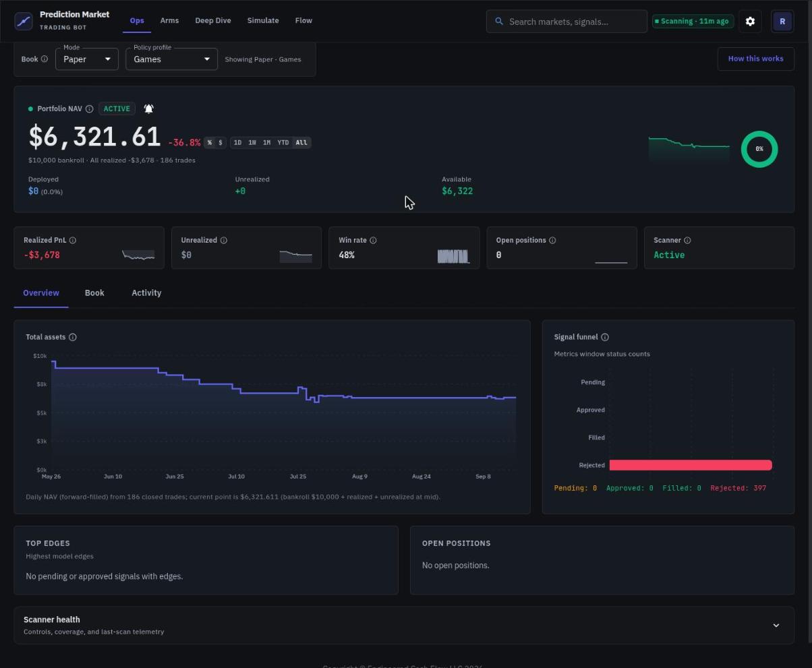Focus the Search markets, signals field

[x=567, y=22]
